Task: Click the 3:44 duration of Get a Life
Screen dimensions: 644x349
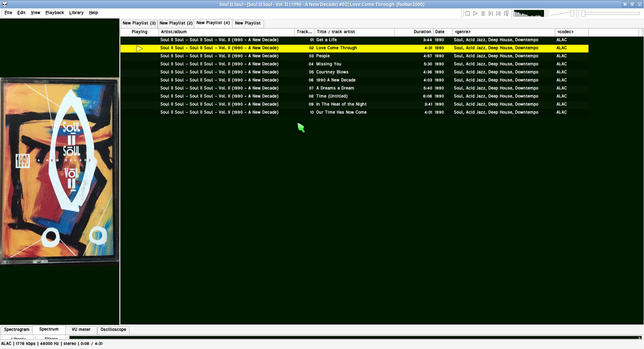Action: tap(427, 40)
